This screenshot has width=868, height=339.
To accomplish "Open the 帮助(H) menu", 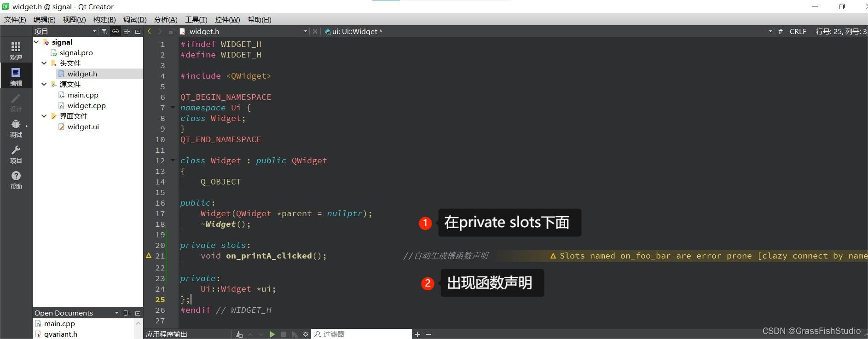I will tap(259, 19).
